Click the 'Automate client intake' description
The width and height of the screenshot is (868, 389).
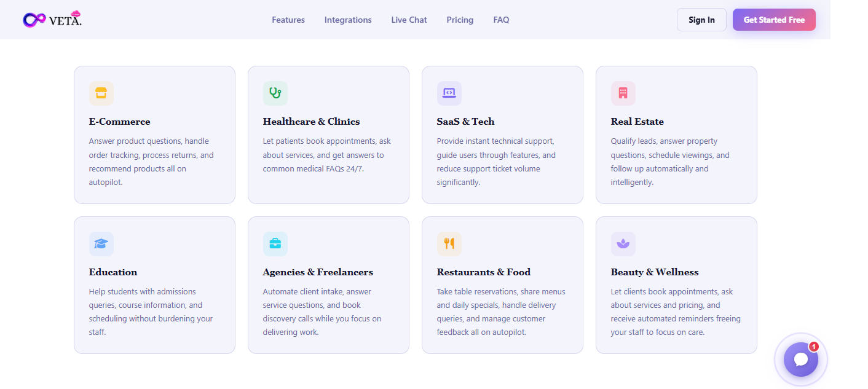point(322,312)
